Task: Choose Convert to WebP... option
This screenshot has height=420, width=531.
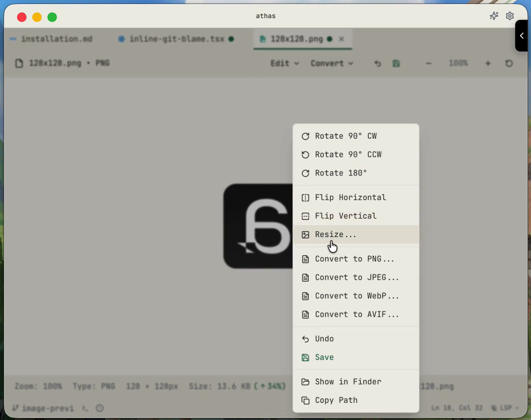Action: (x=356, y=296)
